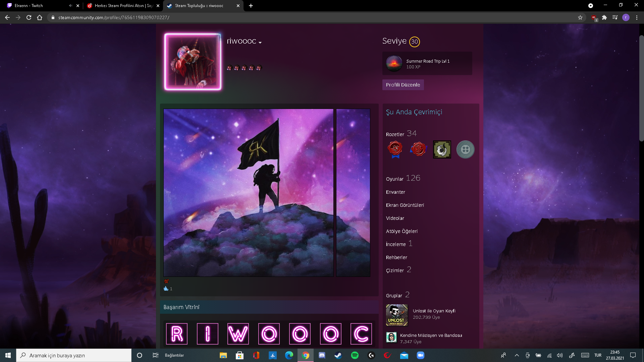Open the Windows volume control

coord(560,355)
